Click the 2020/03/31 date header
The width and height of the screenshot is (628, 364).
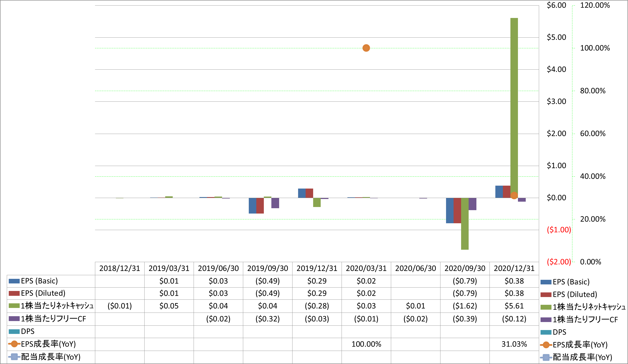click(x=366, y=268)
